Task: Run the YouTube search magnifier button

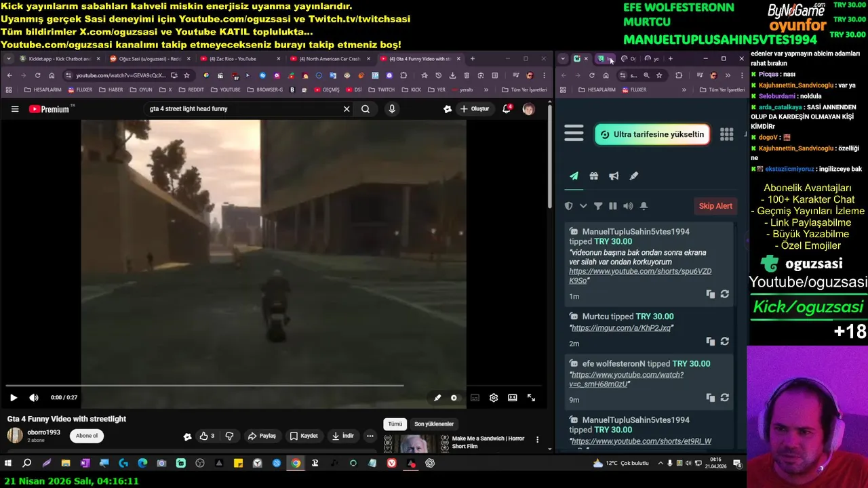Action: pyautogui.click(x=366, y=108)
